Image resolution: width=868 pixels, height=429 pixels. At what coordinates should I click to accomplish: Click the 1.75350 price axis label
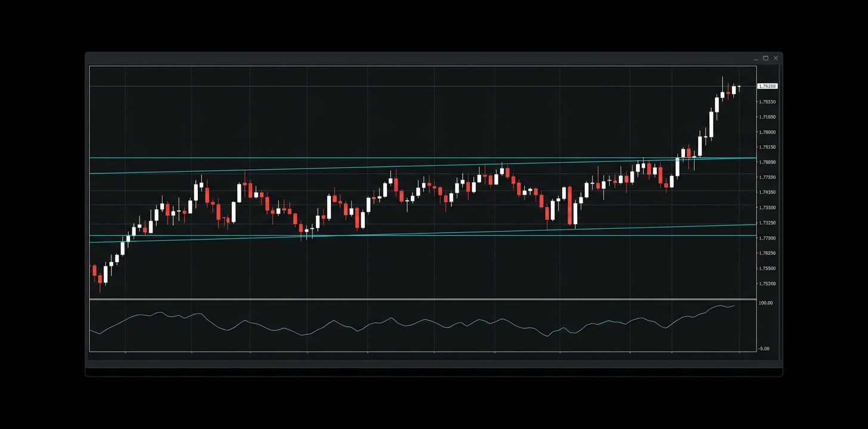pyautogui.click(x=767, y=102)
